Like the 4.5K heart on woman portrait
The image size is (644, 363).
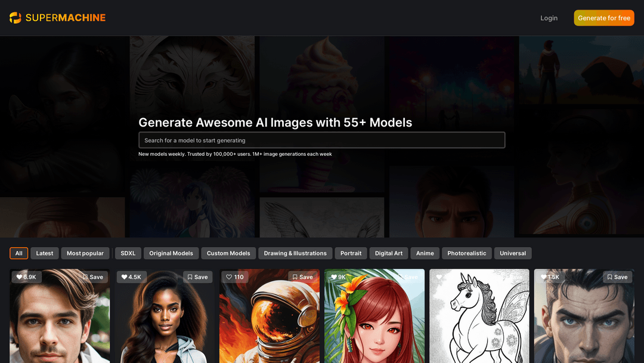(x=131, y=277)
